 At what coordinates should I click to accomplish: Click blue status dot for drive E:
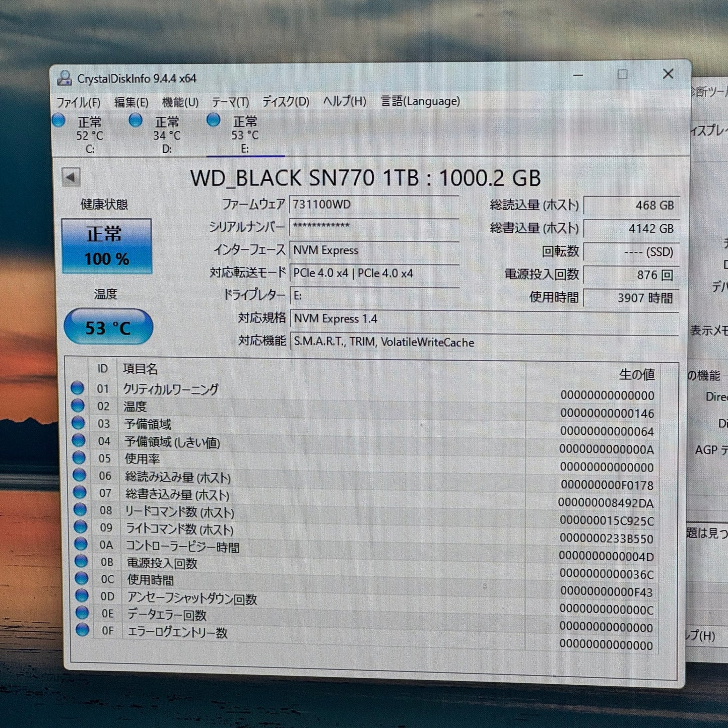(x=214, y=120)
